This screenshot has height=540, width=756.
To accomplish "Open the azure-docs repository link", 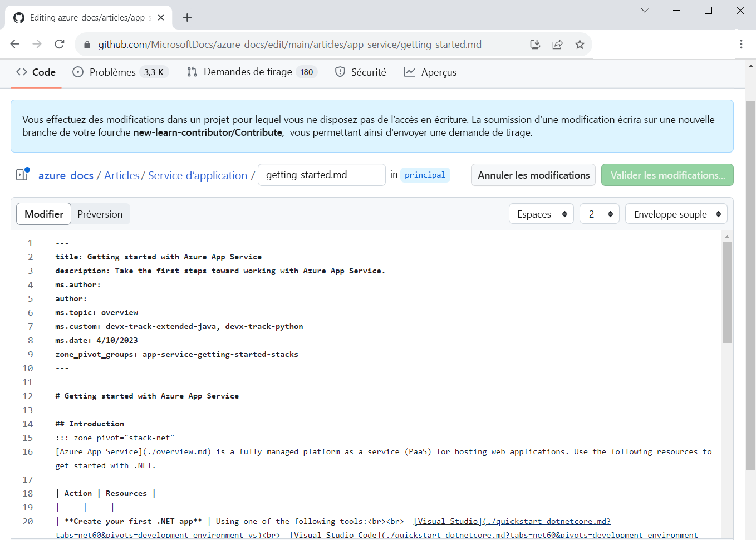I will pyautogui.click(x=66, y=174).
